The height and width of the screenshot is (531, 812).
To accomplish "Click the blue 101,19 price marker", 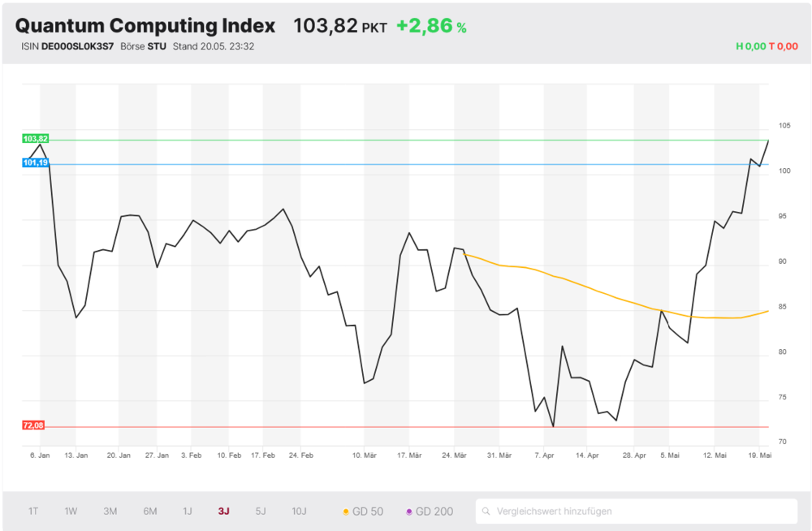I will pos(35,162).
